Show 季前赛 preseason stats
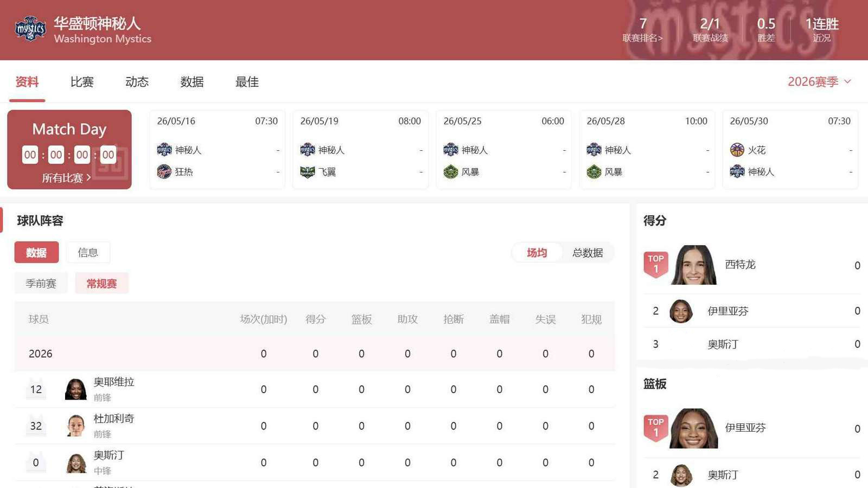Screen dimensions: 868x488 point(41,283)
